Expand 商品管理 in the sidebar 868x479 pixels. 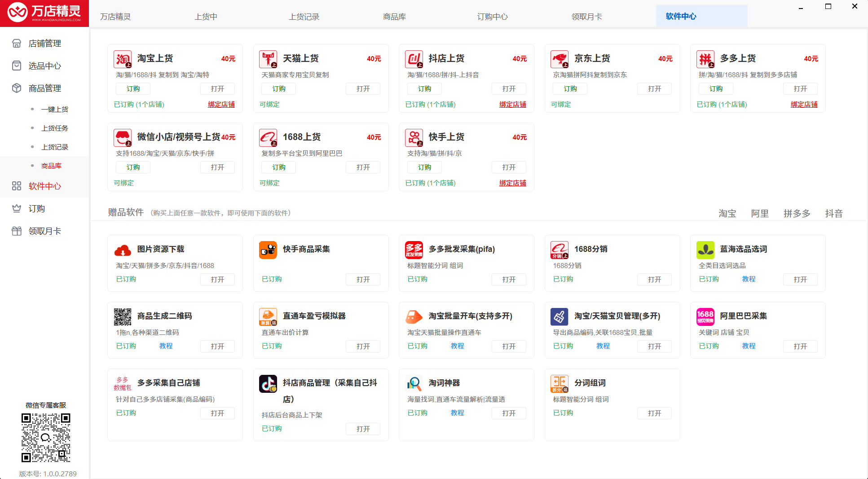pyautogui.click(x=44, y=88)
